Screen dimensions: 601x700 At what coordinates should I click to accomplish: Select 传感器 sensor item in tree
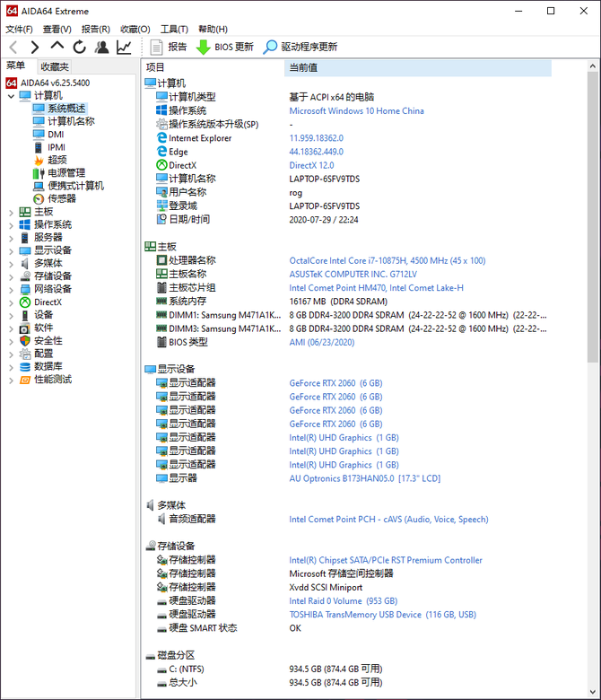[x=61, y=198]
